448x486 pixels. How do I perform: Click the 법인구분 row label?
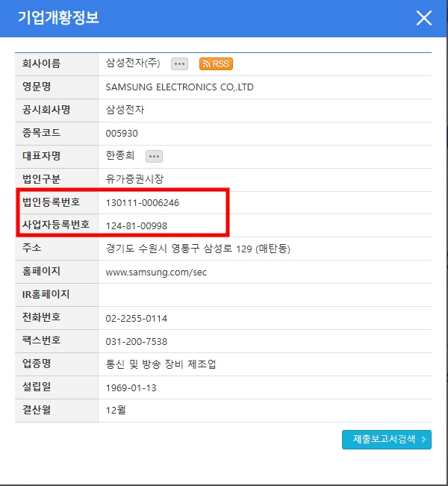(41, 179)
